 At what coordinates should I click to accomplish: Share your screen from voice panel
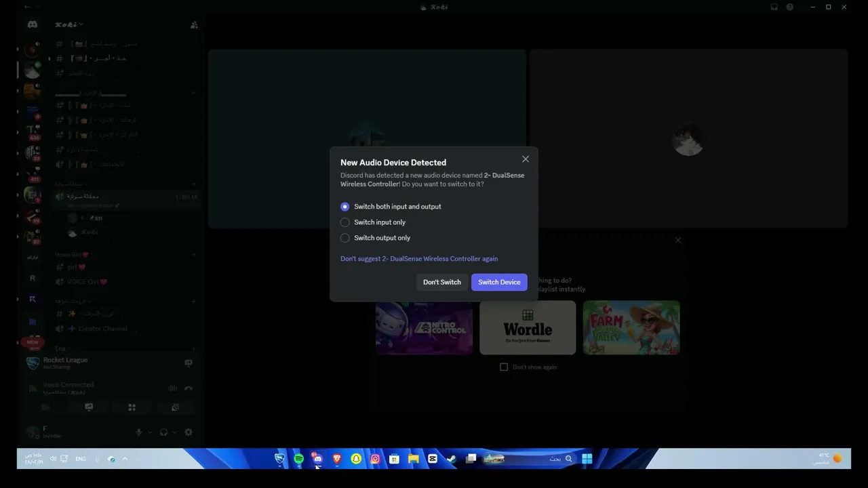89,407
